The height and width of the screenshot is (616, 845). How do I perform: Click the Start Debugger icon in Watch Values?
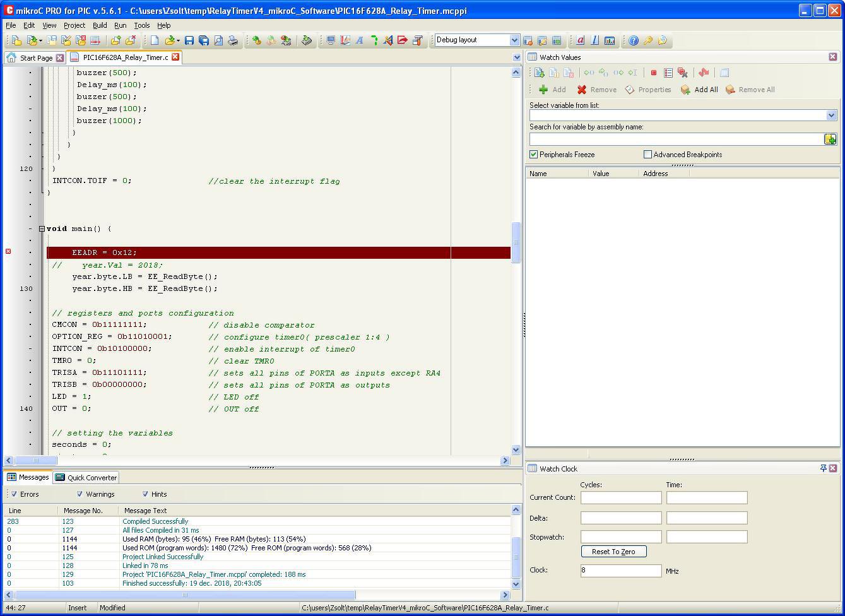(x=539, y=73)
